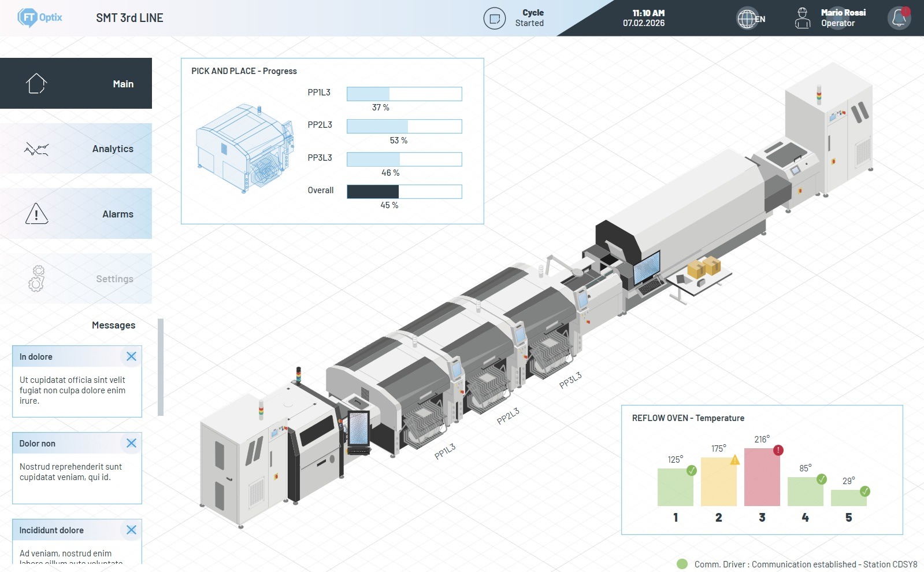
Task: Select reflow oven zone 3 red bar
Action: [x=762, y=477]
